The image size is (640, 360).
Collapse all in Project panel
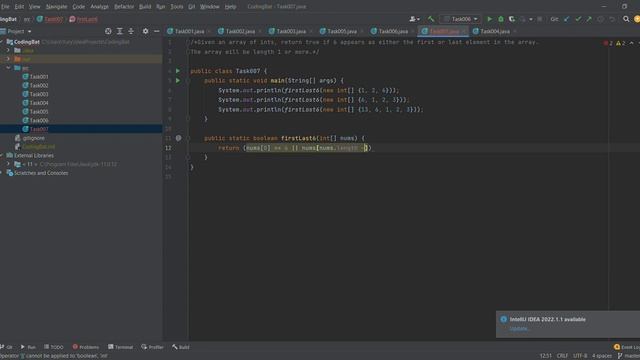pyautogui.click(x=131, y=31)
